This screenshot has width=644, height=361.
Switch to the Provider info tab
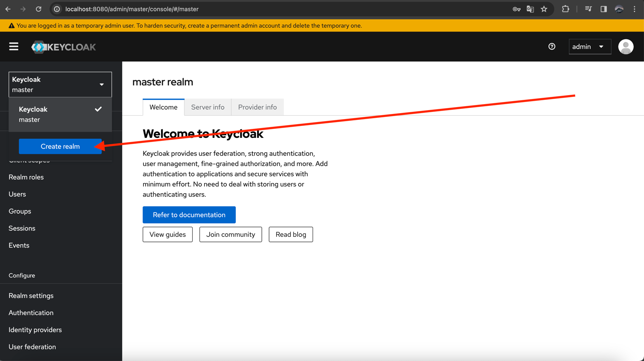point(257,107)
